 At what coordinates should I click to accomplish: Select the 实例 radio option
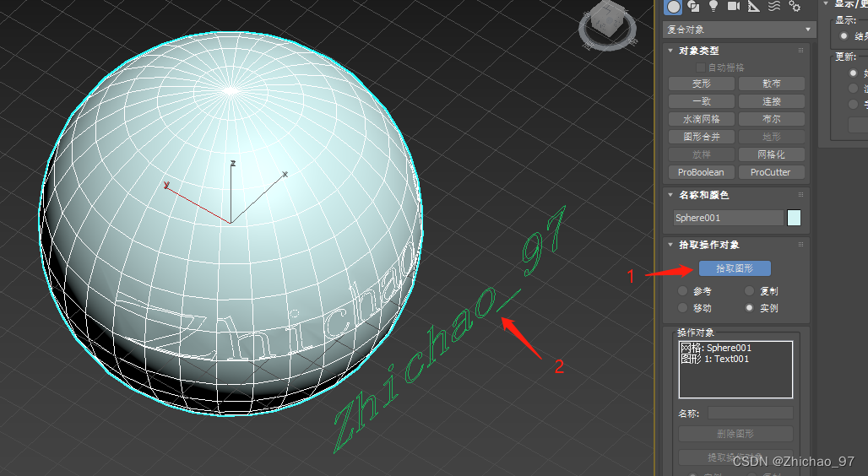click(x=750, y=308)
